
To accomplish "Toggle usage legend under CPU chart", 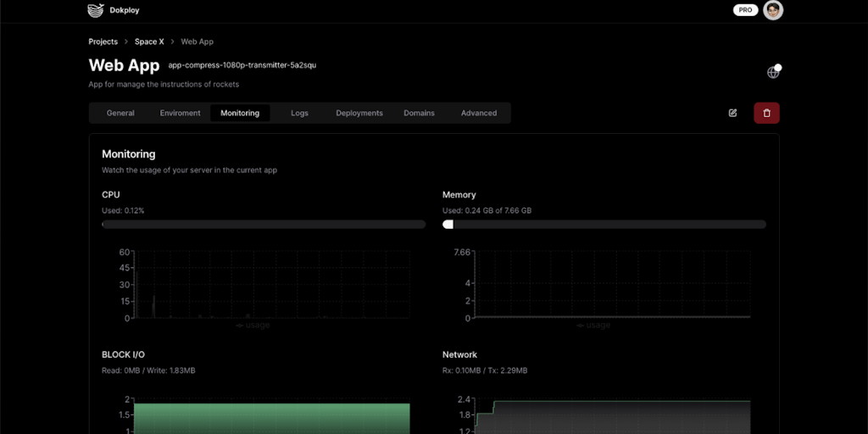I will click(x=253, y=325).
